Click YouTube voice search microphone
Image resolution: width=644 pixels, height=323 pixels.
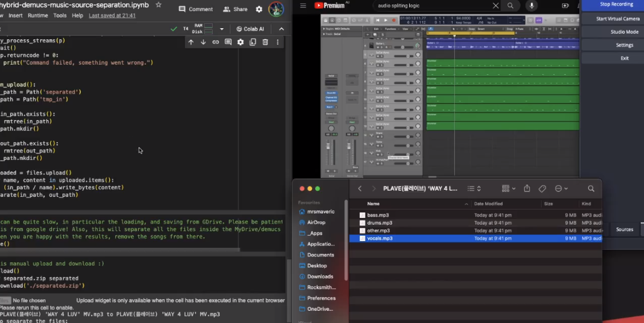point(532,6)
